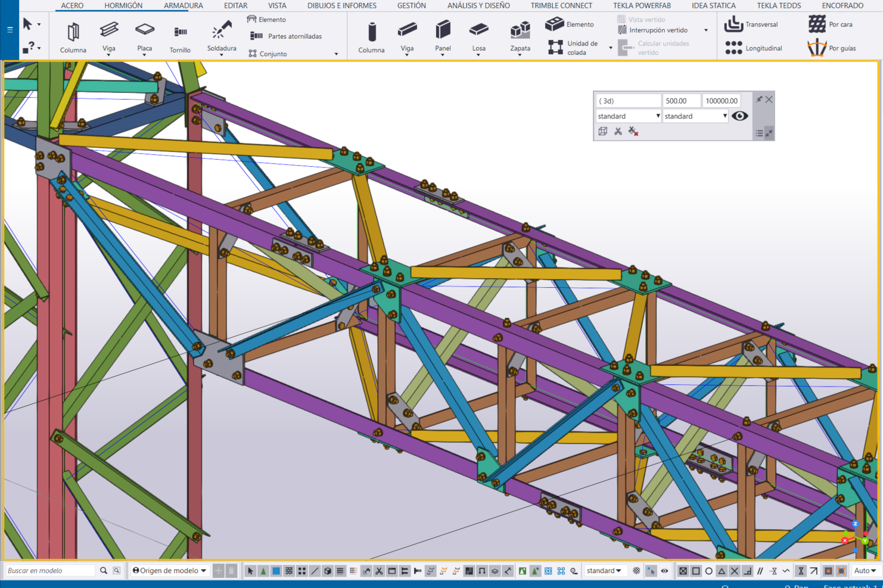Close the view properties panel
Image resolution: width=883 pixels, height=588 pixels.
pyautogui.click(x=769, y=99)
